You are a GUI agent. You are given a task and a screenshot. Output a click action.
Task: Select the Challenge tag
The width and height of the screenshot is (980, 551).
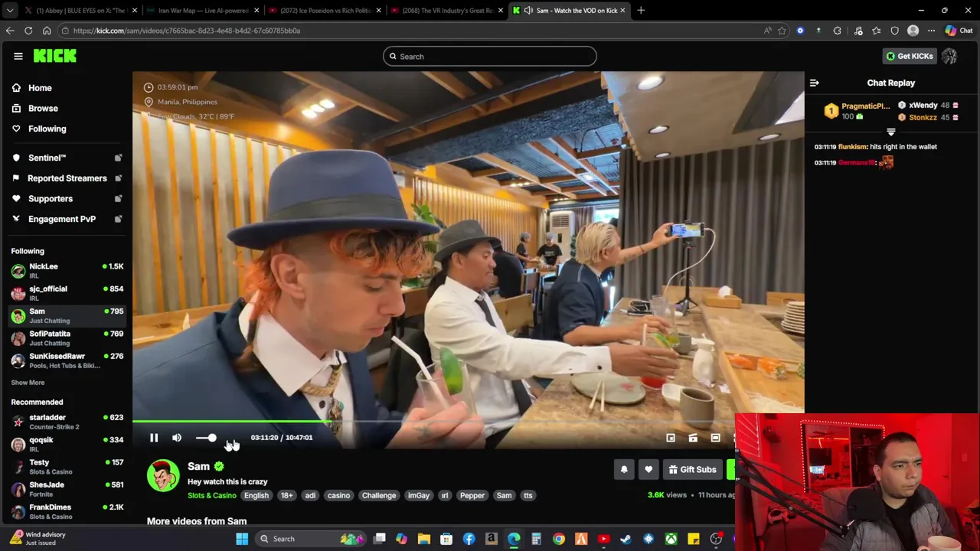tap(379, 496)
